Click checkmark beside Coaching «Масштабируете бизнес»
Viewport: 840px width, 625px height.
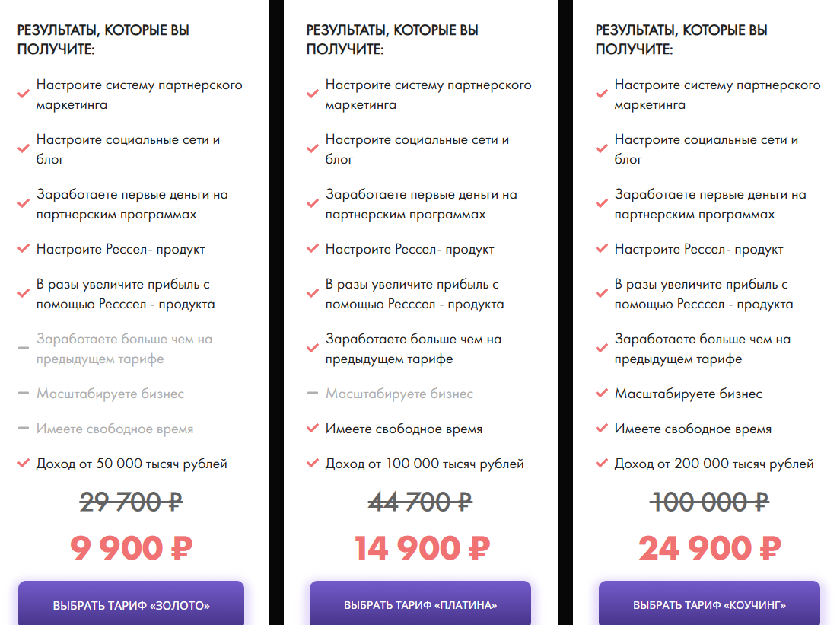602,394
